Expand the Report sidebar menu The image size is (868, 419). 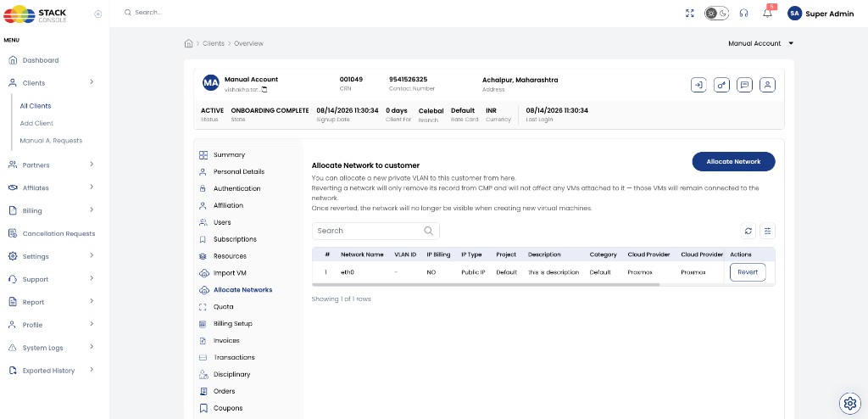tap(51, 301)
